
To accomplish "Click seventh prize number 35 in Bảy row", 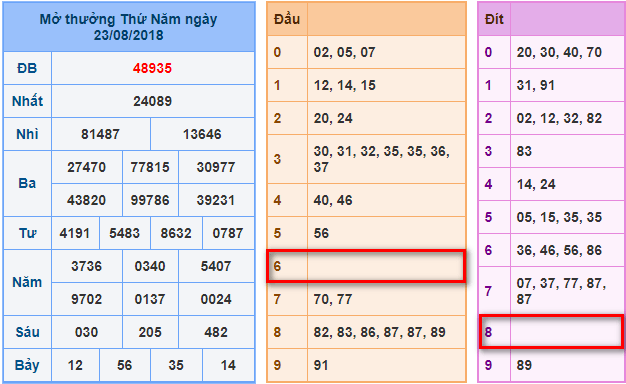I will pyautogui.click(x=176, y=365).
